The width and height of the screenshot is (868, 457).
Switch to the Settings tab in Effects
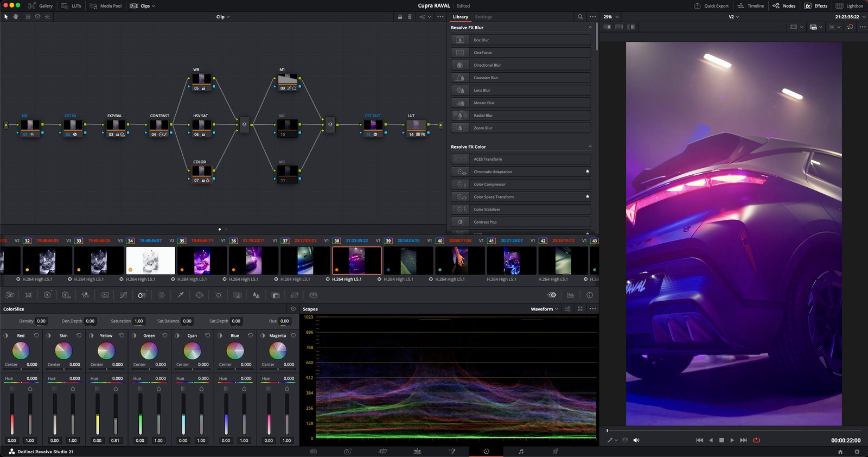coord(483,17)
